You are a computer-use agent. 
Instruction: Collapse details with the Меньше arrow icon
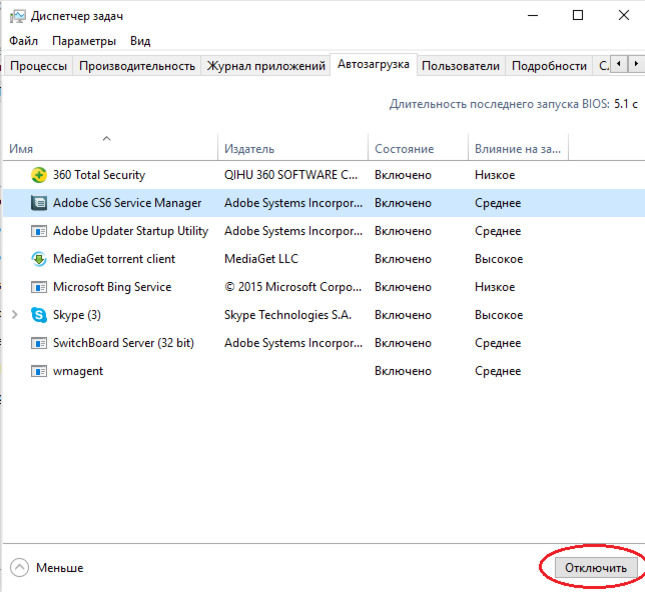click(x=19, y=568)
